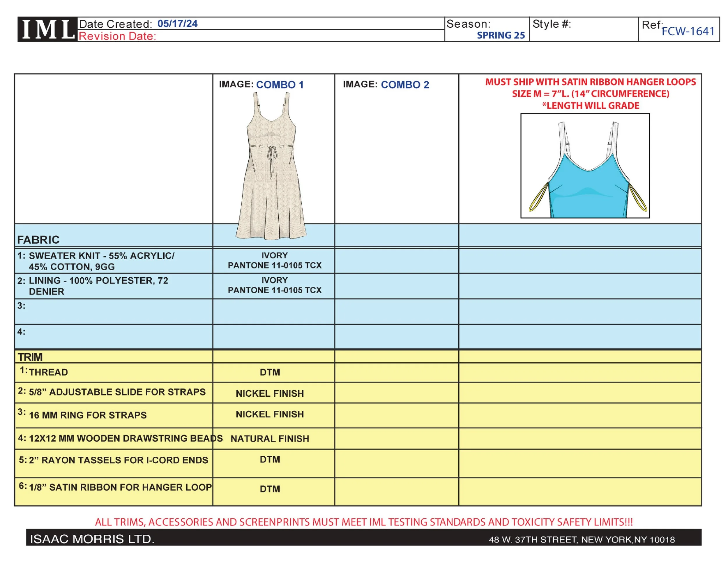The height and width of the screenshot is (562, 728).
Task: Click the IML logo in header
Action: (48, 29)
